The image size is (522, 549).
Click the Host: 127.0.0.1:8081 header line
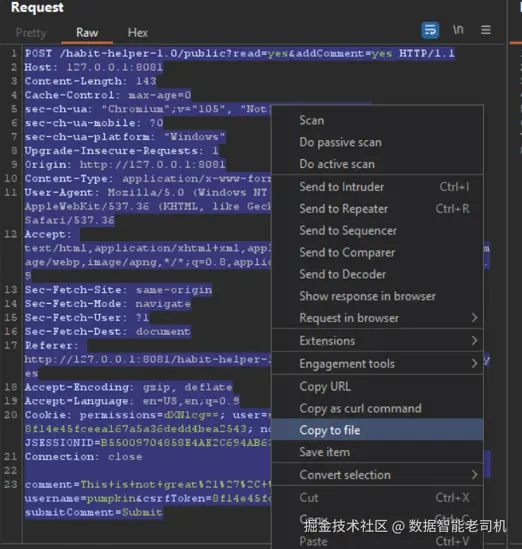93,67
